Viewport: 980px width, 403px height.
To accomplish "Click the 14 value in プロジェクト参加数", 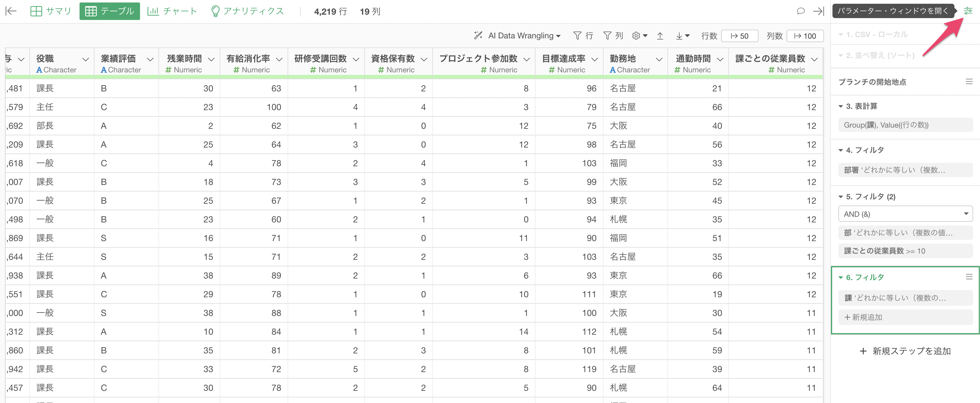I will click(x=523, y=332).
